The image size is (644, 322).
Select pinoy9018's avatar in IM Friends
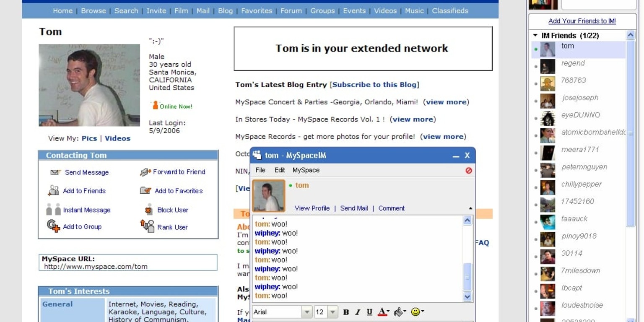(548, 239)
